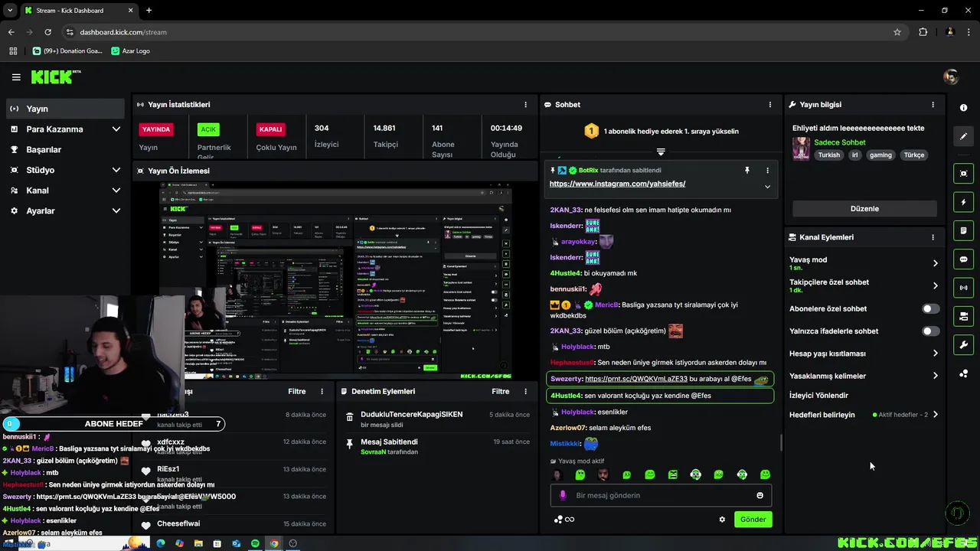Click the three-dots icon below wrench
Screen dimensions: 980x551
pyautogui.click(x=964, y=373)
